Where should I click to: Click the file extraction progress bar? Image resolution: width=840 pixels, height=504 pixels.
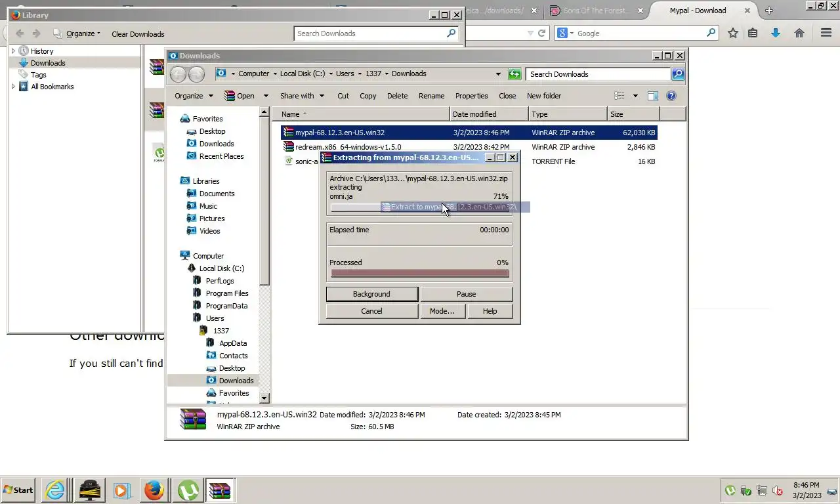click(419, 207)
